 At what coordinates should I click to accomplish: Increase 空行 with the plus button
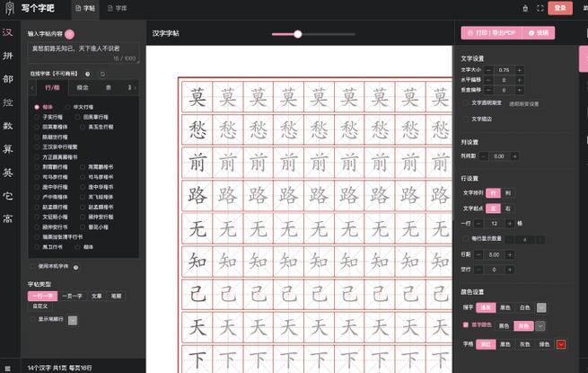pyautogui.click(x=509, y=270)
